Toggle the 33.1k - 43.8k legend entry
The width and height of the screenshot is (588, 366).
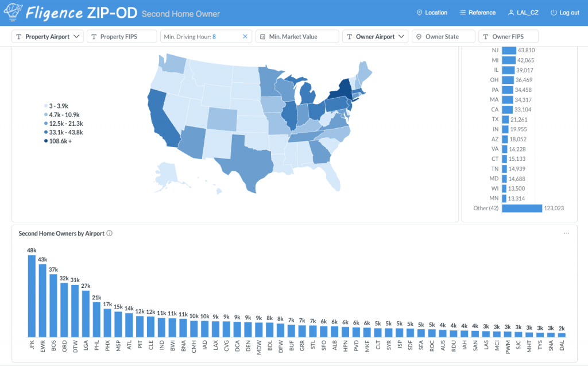pos(63,132)
